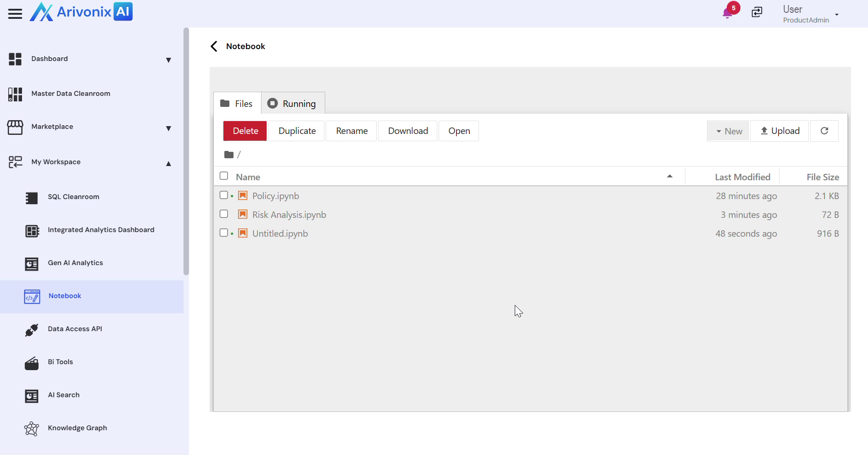
Task: Tick the Risk Analysis.ipynb checkbox
Action: 224,214
